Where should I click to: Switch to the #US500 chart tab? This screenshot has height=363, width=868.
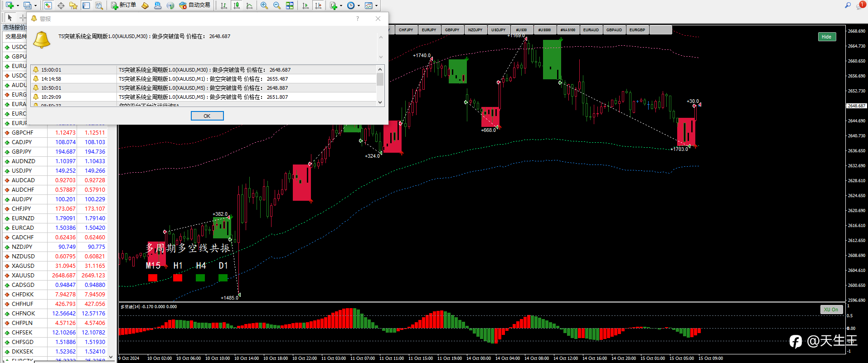544,30
